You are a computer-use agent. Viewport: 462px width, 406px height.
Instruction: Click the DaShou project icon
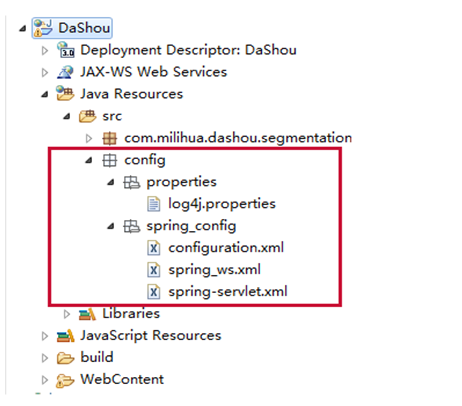coord(43,28)
